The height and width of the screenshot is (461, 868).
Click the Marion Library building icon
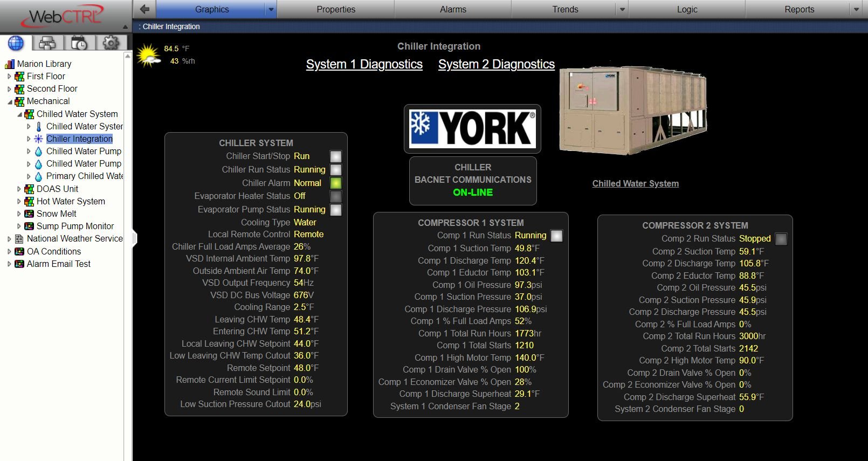pyautogui.click(x=10, y=64)
